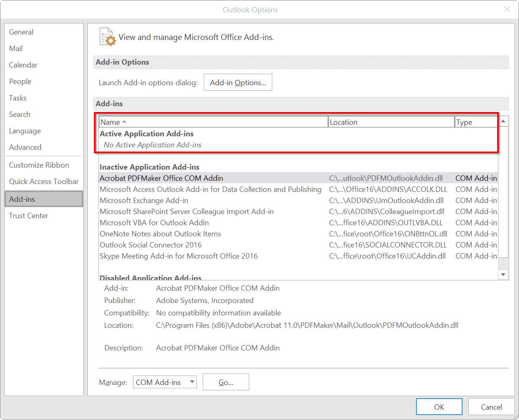Cancel the Outlook Options dialog

491,407
